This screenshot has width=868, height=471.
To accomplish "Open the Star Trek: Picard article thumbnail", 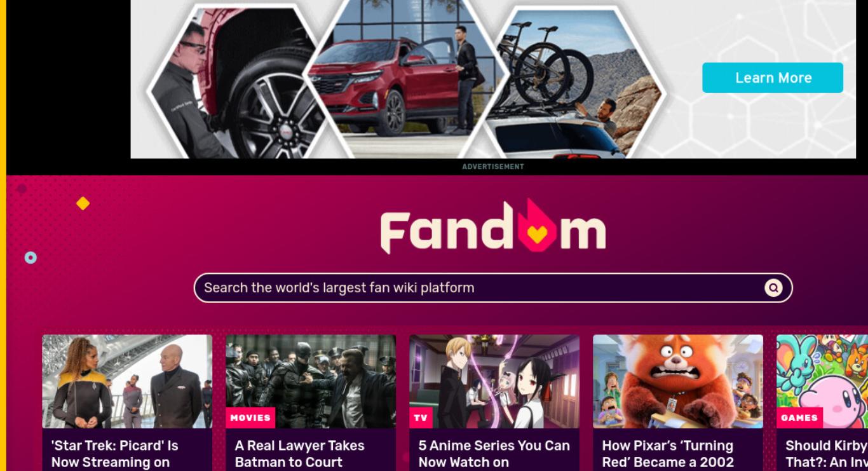I will pyautogui.click(x=127, y=381).
